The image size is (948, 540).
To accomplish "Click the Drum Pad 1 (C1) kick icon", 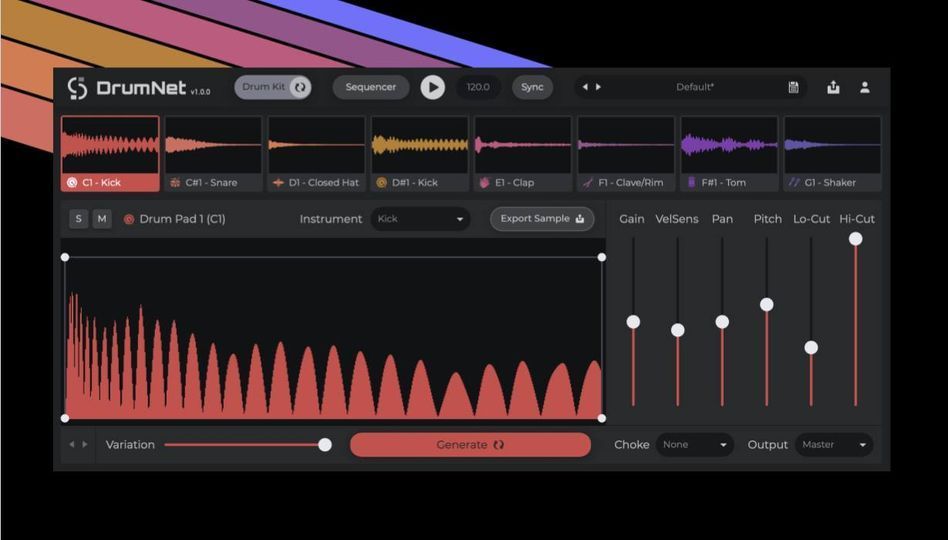I will click(129, 219).
